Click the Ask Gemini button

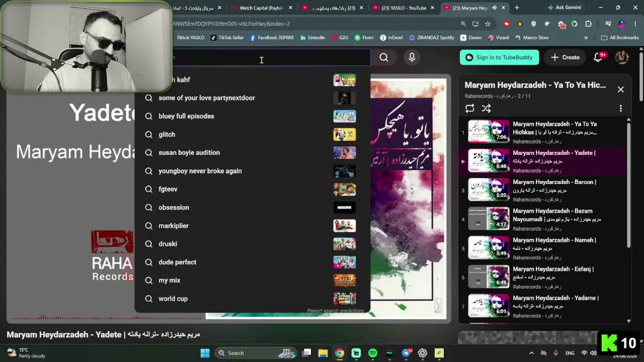(x=563, y=8)
